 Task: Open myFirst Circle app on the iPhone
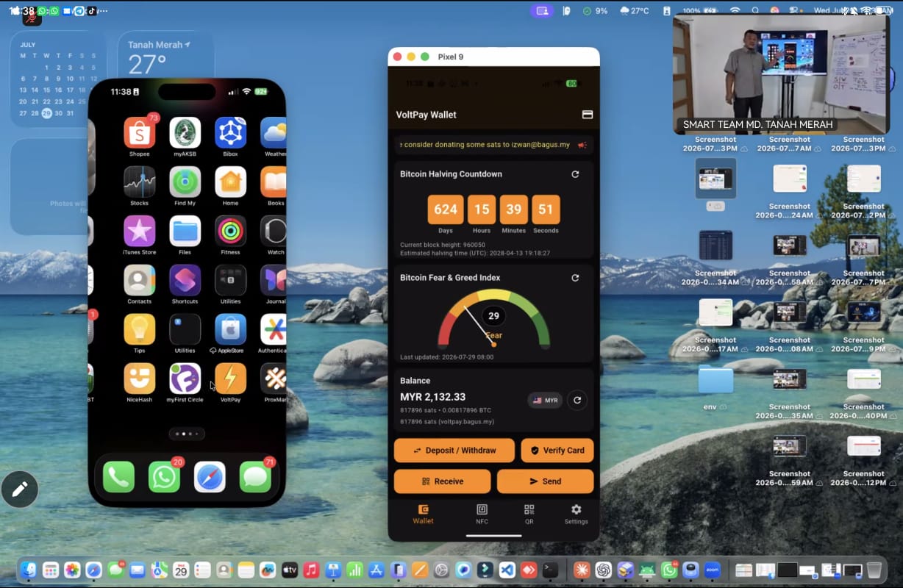(185, 379)
